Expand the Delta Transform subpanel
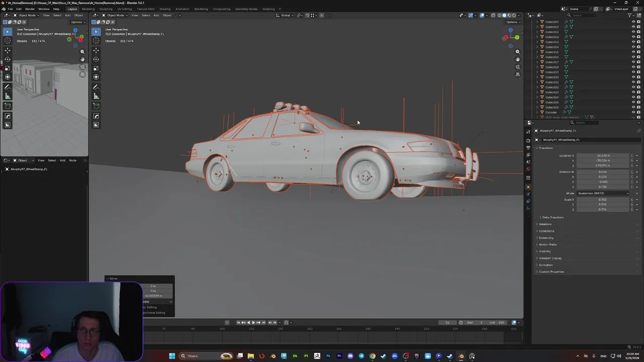Screen dimensions: 644x362 tap(552, 217)
